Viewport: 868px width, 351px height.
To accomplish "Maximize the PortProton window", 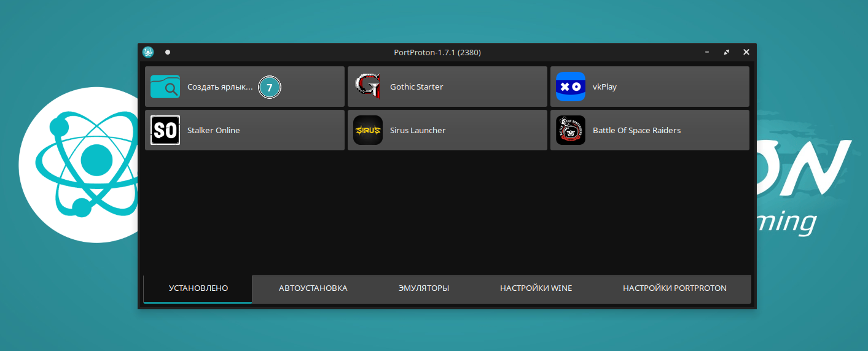I will 727,52.
